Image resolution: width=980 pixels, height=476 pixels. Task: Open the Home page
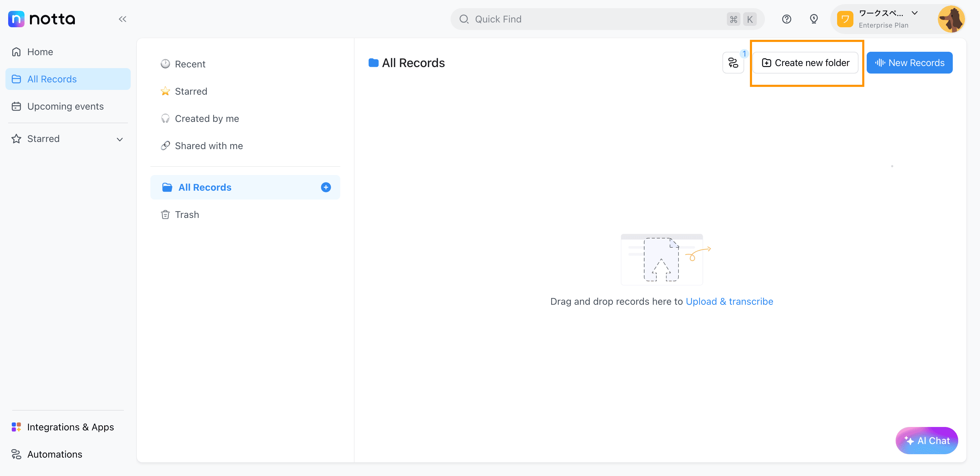pyautogui.click(x=68, y=52)
